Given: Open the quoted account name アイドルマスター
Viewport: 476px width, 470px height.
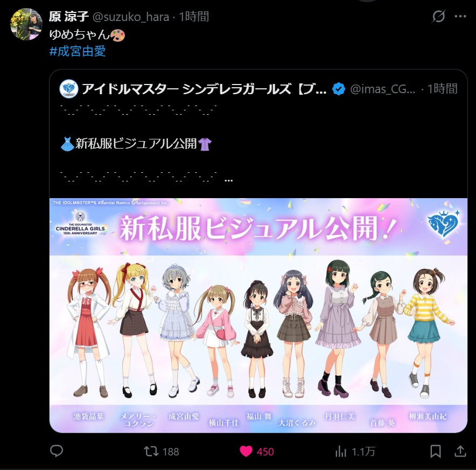Looking at the screenshot, I should (204, 89).
